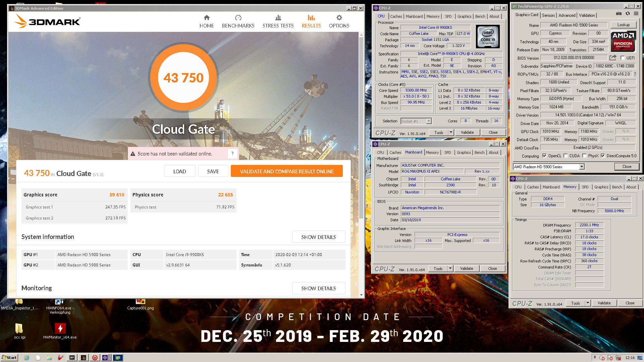Click the muted volume tray icon

[602, 358]
